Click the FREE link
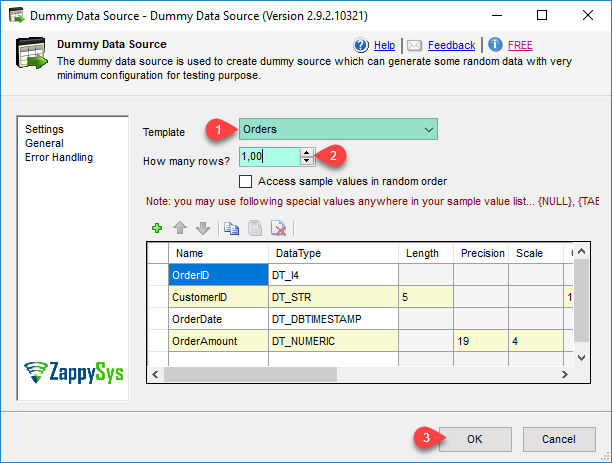Image resolution: width=612 pixels, height=463 pixels. coord(520,45)
